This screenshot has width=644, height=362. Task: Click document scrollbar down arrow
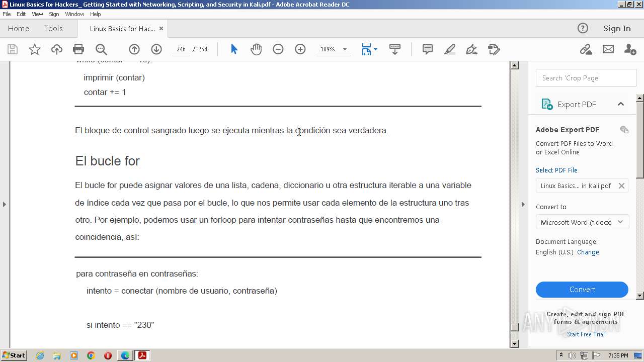514,344
